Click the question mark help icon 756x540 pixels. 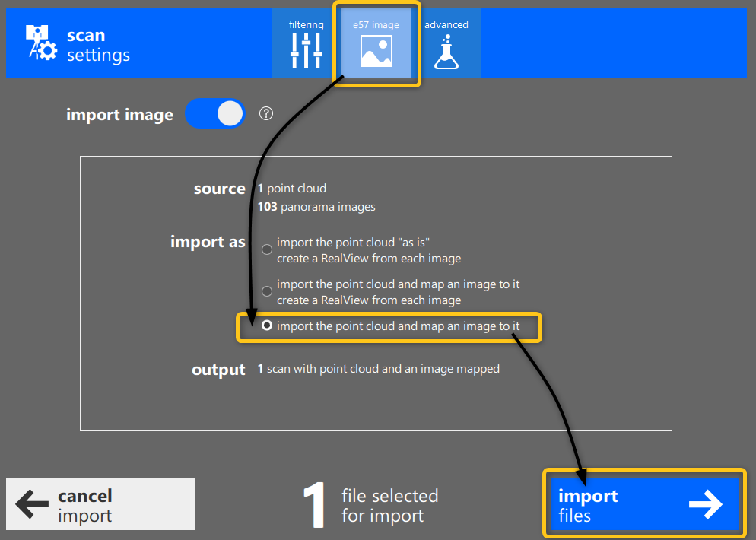(x=265, y=113)
